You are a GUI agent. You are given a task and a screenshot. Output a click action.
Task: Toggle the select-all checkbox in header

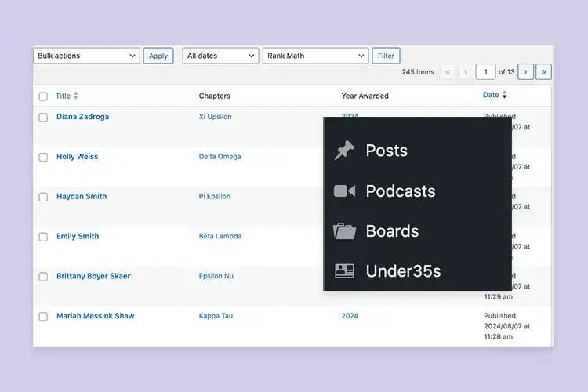tap(43, 96)
